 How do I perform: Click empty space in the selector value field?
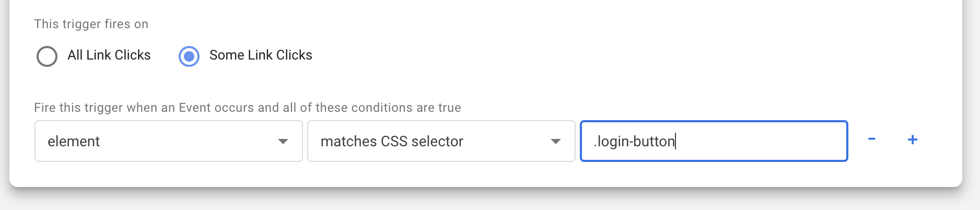(x=763, y=141)
